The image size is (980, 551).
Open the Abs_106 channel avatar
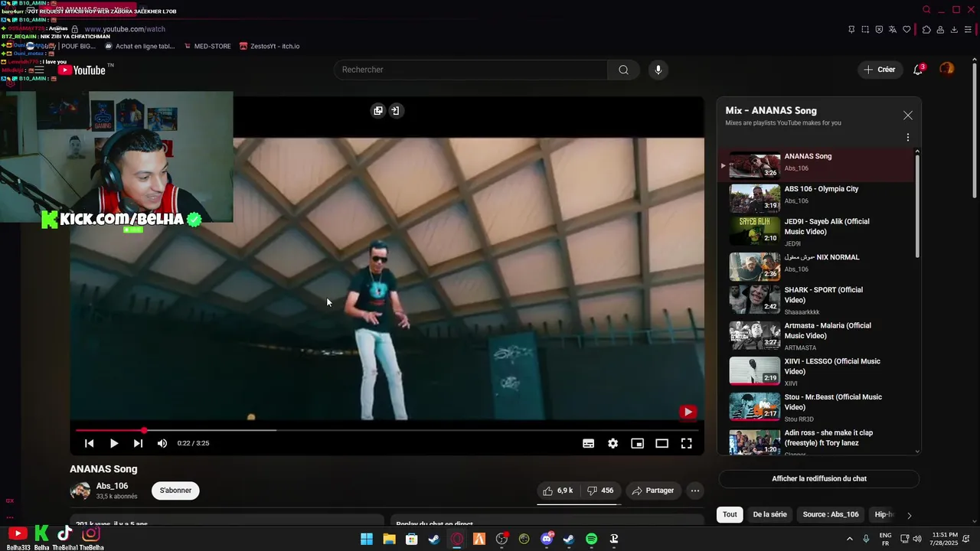point(80,491)
